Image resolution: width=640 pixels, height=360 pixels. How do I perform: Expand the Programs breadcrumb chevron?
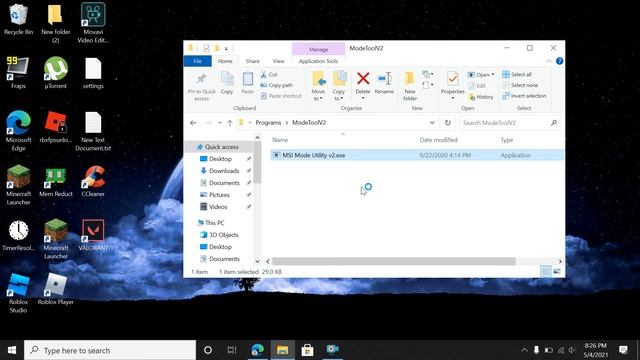coord(287,122)
